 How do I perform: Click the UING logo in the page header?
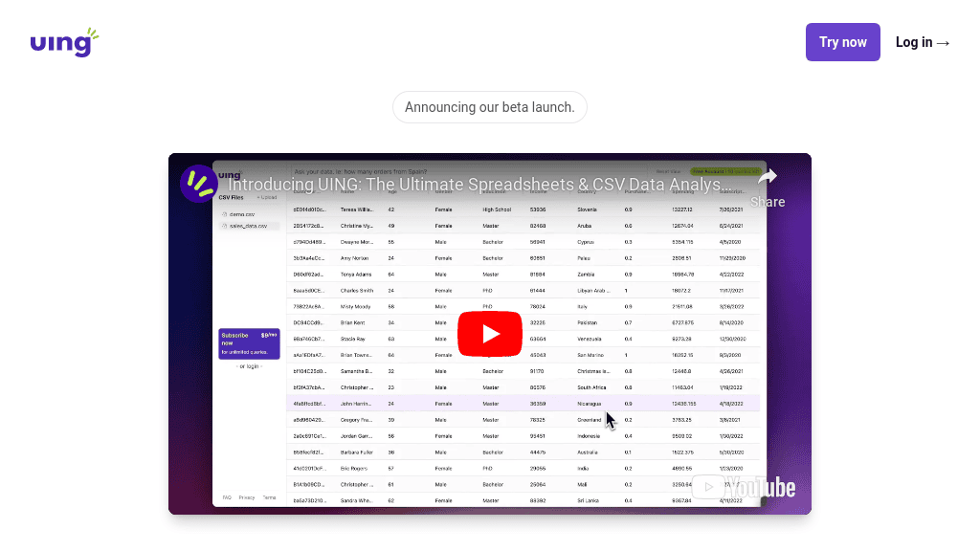63,41
